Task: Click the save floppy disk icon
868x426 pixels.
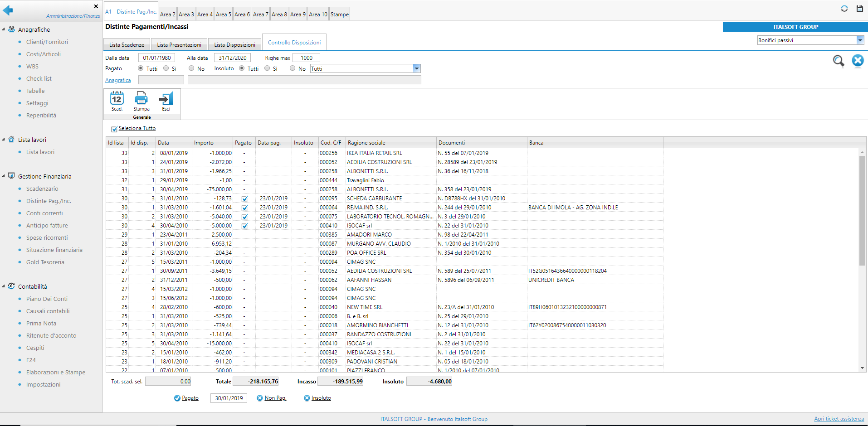Action: [x=859, y=9]
